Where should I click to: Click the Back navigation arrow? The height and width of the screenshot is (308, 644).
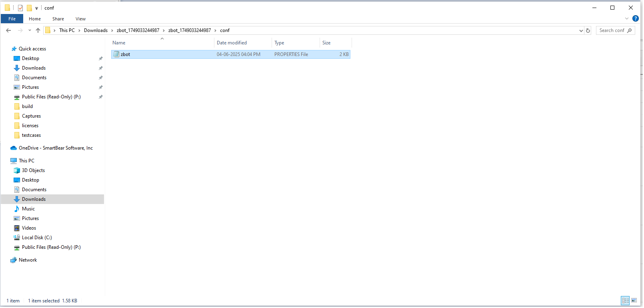click(x=8, y=30)
